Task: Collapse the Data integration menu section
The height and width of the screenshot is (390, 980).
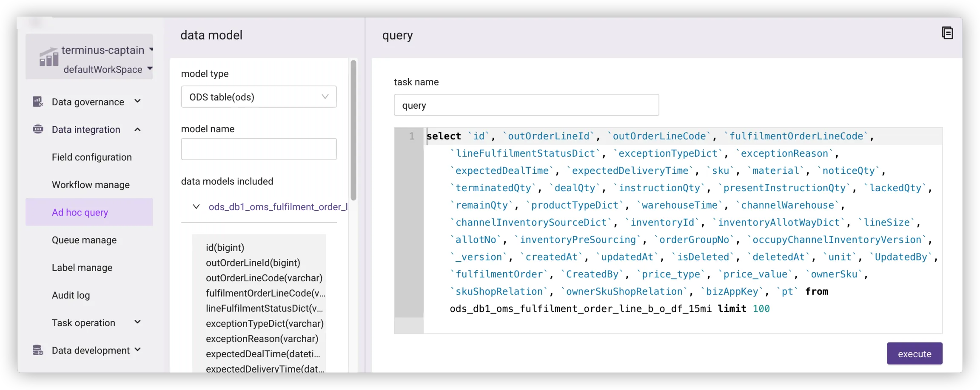Action: click(x=137, y=130)
